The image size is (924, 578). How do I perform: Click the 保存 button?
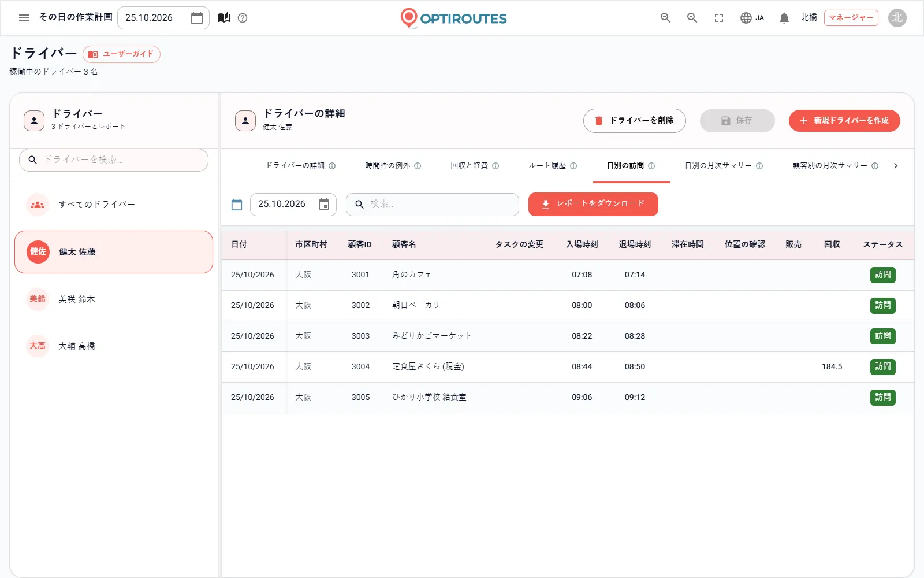pyautogui.click(x=737, y=121)
